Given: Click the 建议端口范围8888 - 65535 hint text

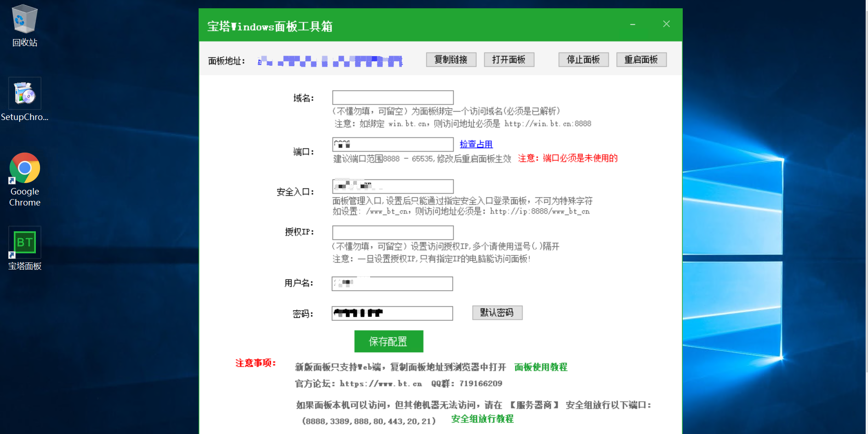Looking at the screenshot, I should 422,159.
